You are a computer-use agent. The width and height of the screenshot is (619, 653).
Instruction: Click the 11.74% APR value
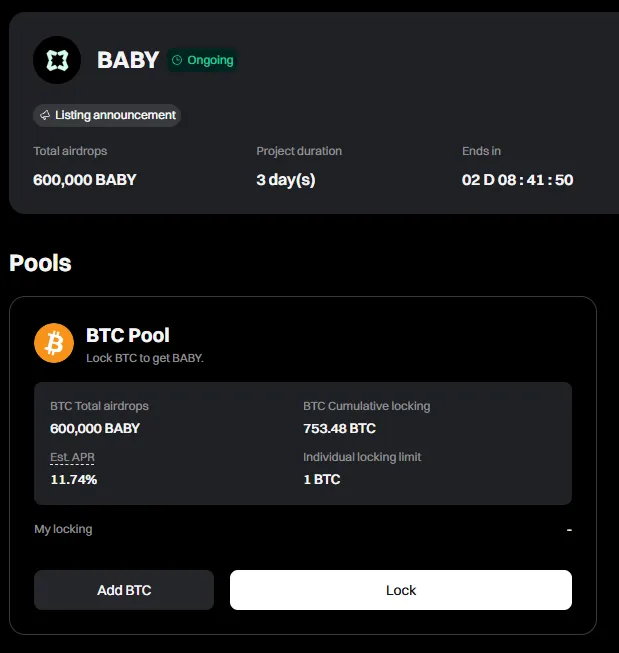[74, 479]
